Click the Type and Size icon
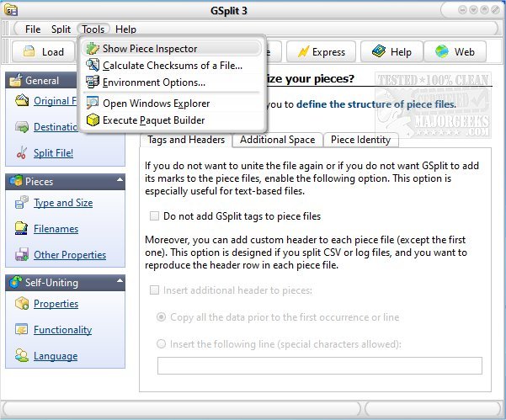 [x=22, y=202]
